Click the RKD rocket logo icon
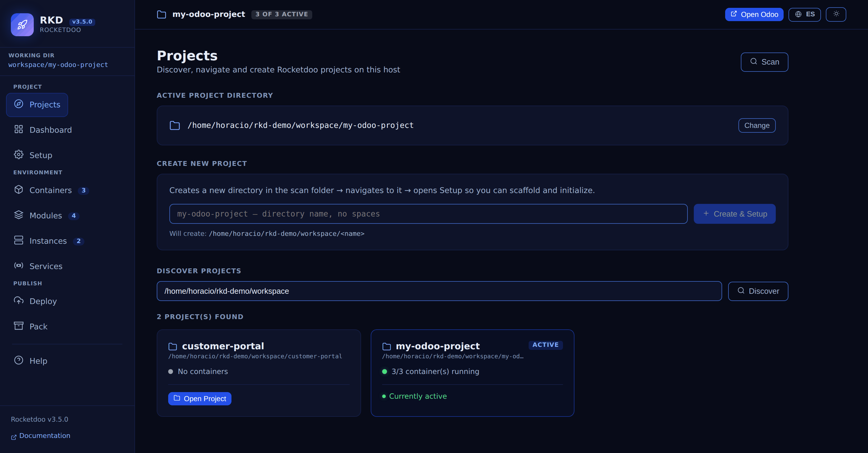Viewport: 868px width, 453px height. 22,25
